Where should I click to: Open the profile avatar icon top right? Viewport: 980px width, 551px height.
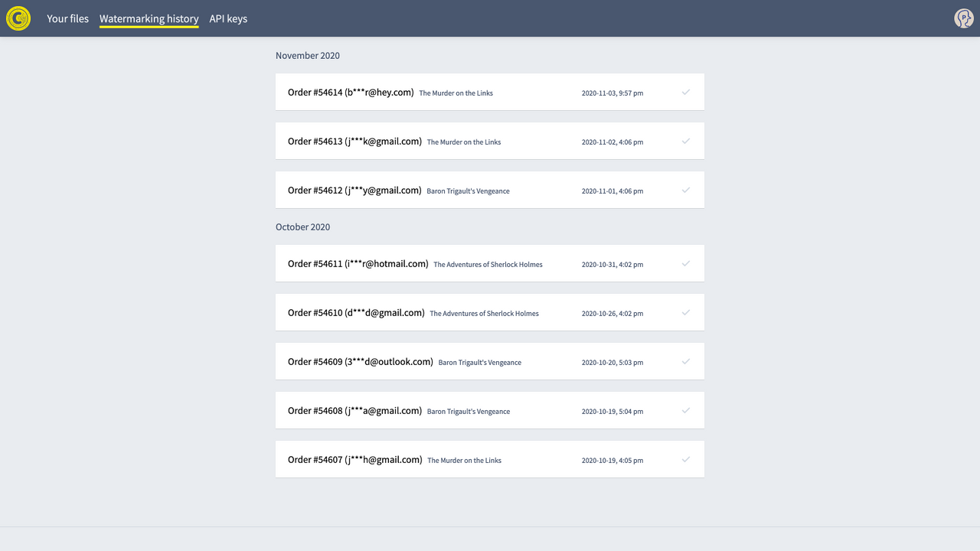click(963, 18)
